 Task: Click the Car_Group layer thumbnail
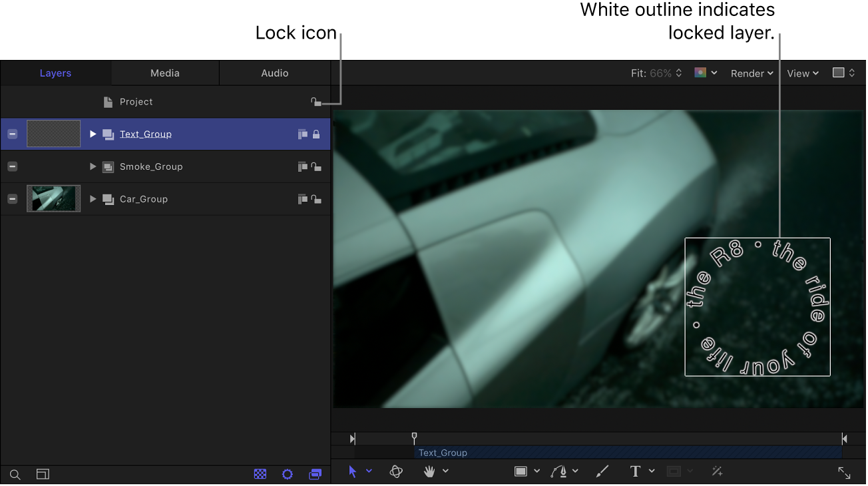point(53,198)
